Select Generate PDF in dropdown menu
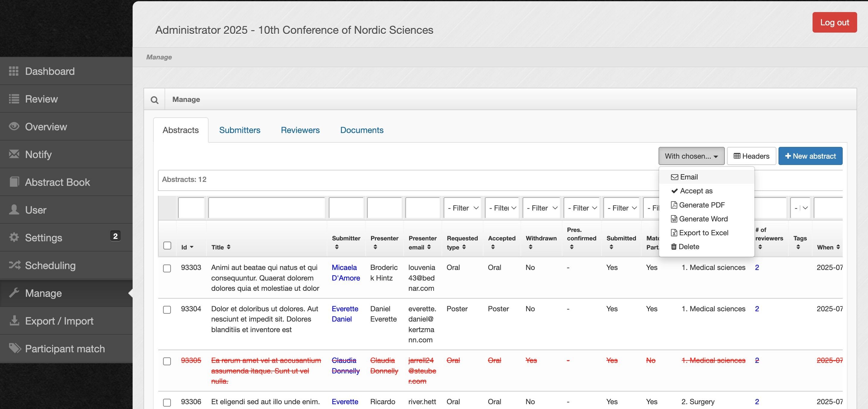 702,205
